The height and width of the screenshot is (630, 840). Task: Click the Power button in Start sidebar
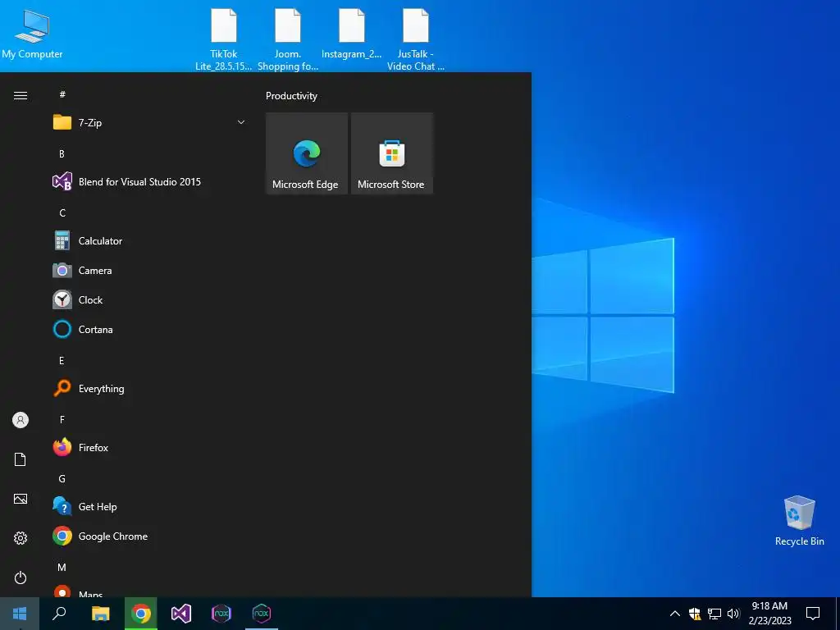pyautogui.click(x=21, y=577)
